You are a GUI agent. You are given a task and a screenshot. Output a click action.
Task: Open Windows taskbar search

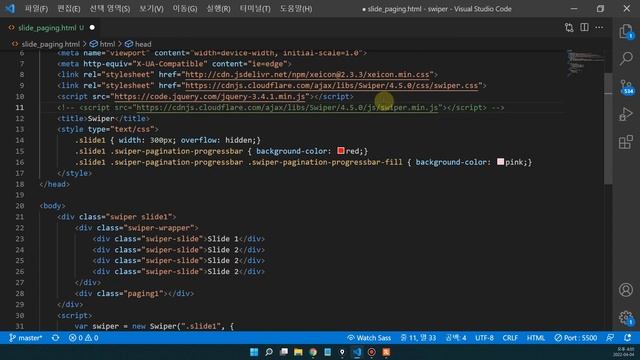pyautogui.click(x=269, y=352)
